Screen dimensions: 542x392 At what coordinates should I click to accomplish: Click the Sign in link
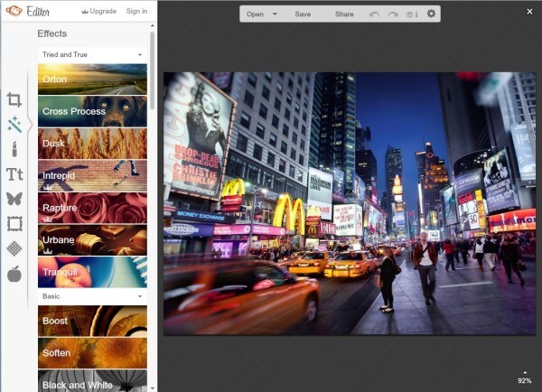click(136, 11)
